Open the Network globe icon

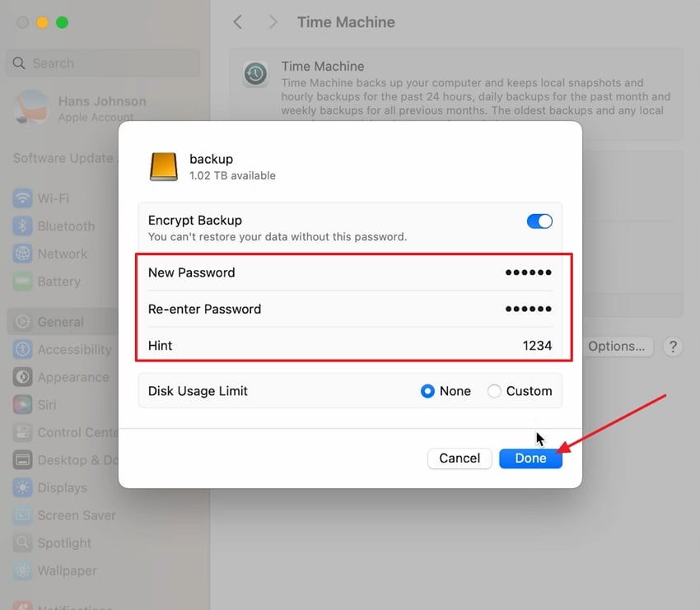pos(23,254)
